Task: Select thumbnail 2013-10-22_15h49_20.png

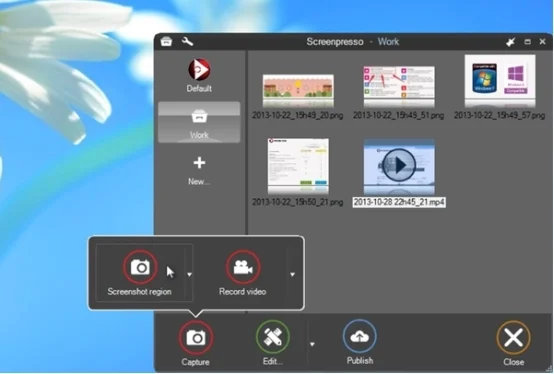Action: (x=298, y=91)
